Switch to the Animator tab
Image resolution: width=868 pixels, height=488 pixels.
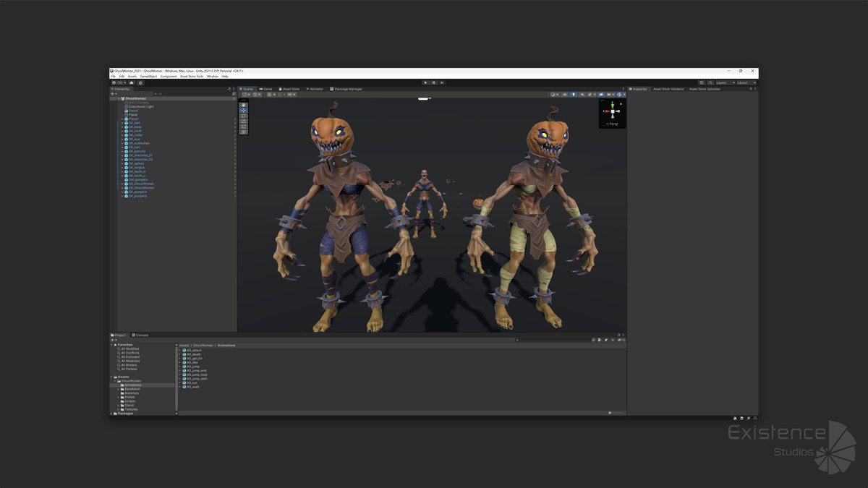click(x=315, y=89)
